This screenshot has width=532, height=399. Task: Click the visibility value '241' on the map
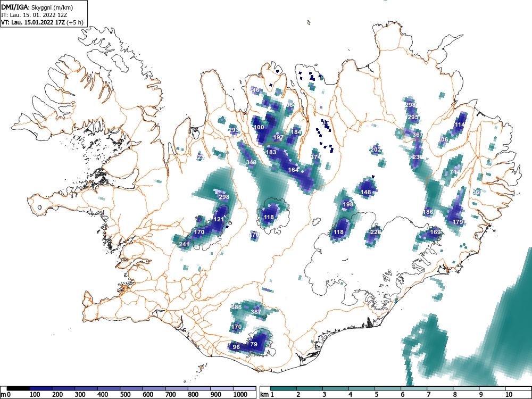coord(184,244)
